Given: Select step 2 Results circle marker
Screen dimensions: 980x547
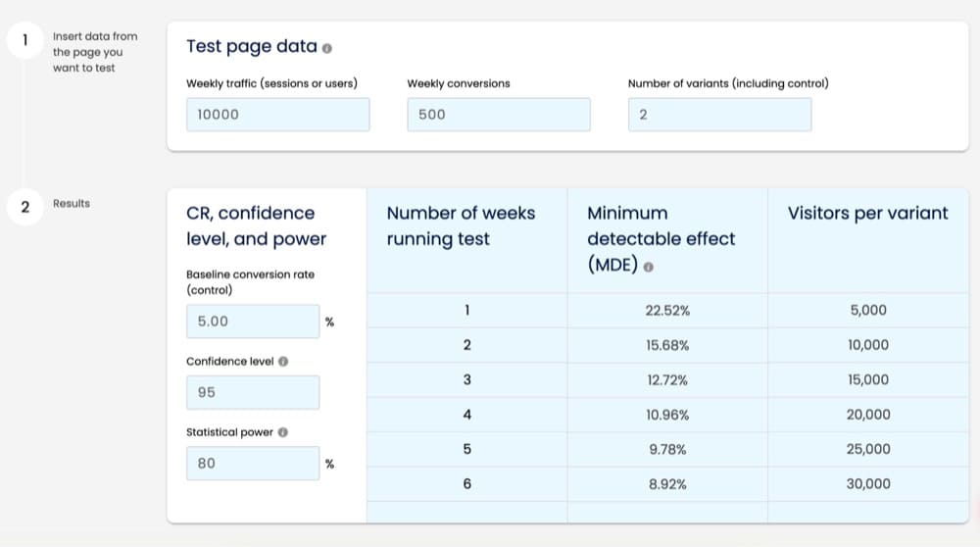Looking at the screenshot, I should pos(25,207).
